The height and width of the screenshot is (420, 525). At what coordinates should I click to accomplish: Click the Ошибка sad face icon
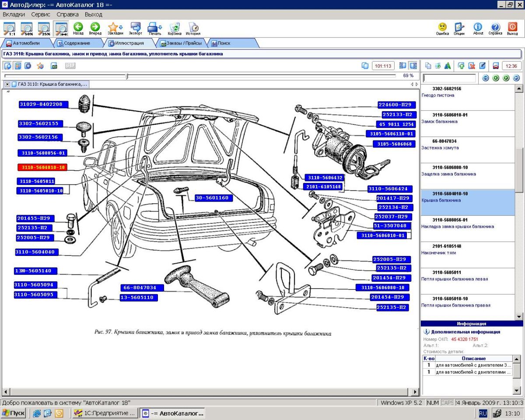pyautogui.click(x=442, y=27)
